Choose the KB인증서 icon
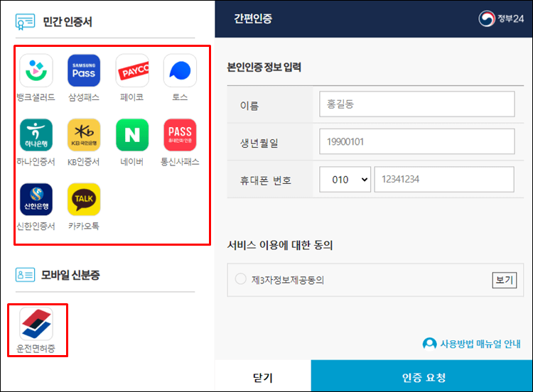This screenshot has width=533, height=392. (x=84, y=135)
